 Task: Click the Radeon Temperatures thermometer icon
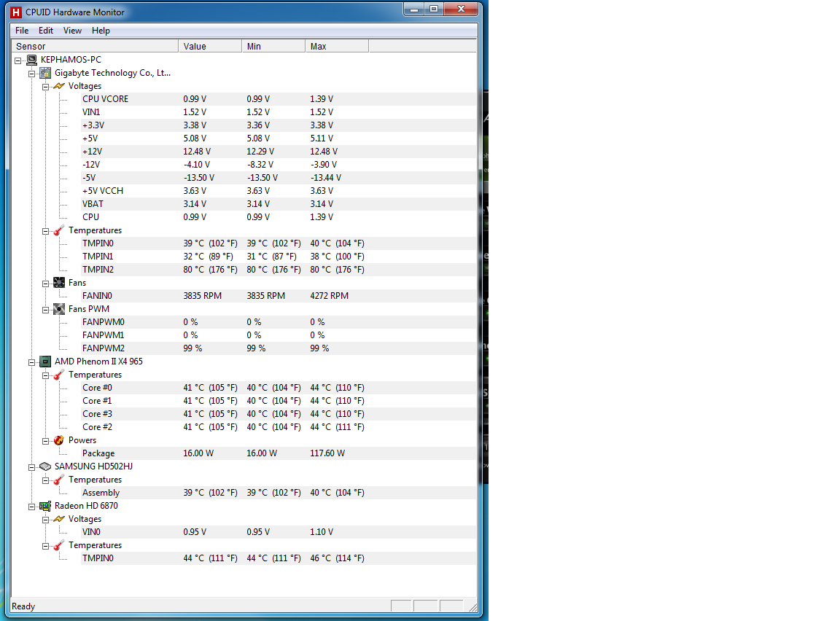pos(59,545)
